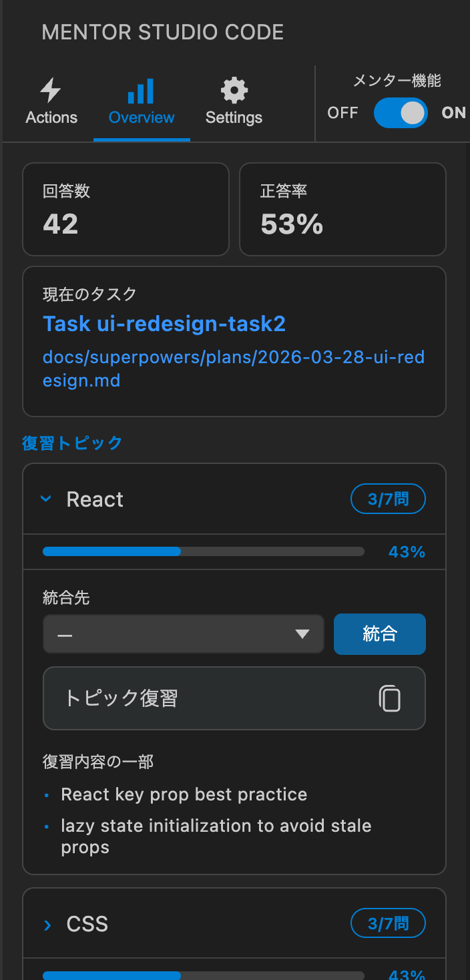Expand the CSS topic chevron
This screenshot has width=470, height=980.
[x=47, y=925]
